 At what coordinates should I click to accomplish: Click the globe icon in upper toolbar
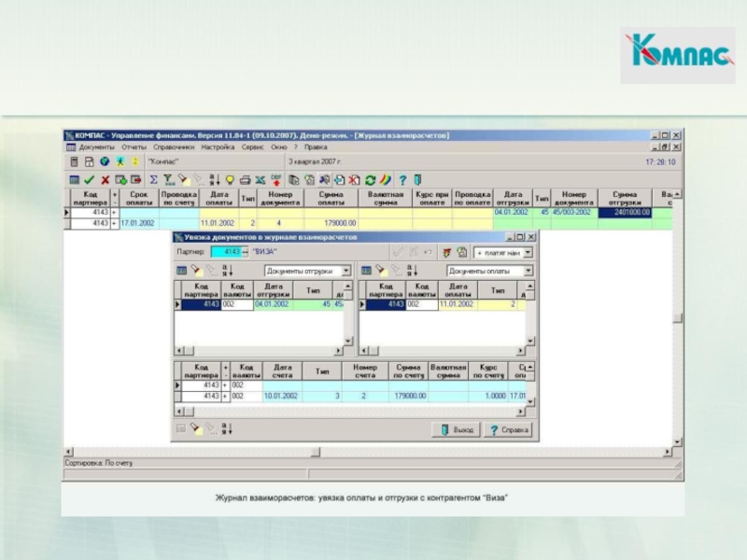pyautogui.click(x=105, y=161)
